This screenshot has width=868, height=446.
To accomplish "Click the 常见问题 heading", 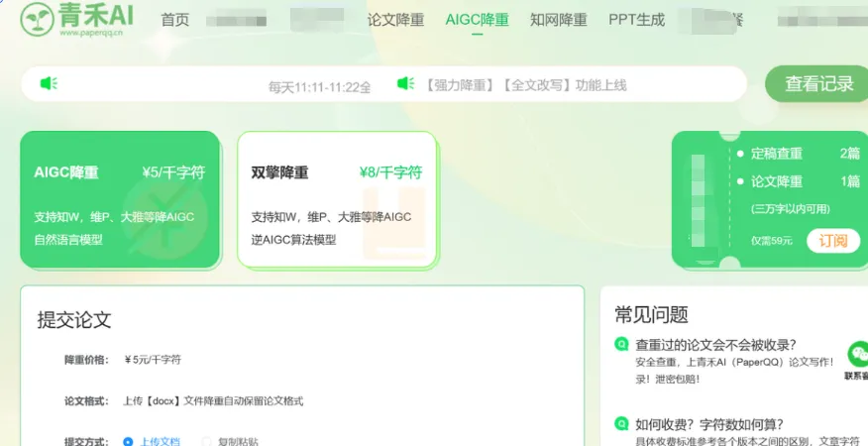I will [x=652, y=315].
